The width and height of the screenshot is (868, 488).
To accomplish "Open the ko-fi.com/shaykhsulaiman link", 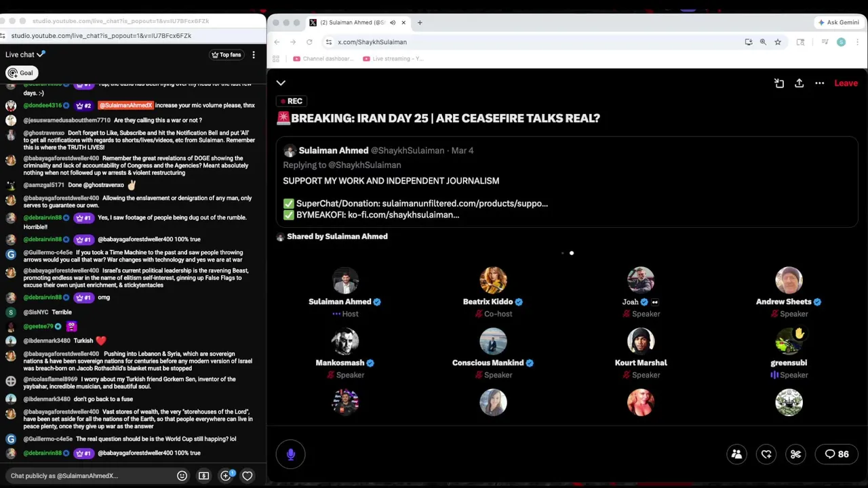I will (403, 215).
